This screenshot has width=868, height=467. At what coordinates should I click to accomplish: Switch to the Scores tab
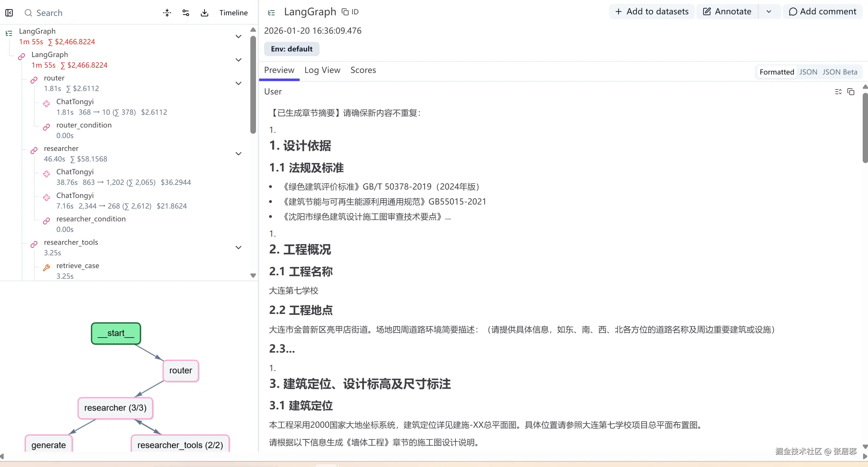tap(363, 70)
